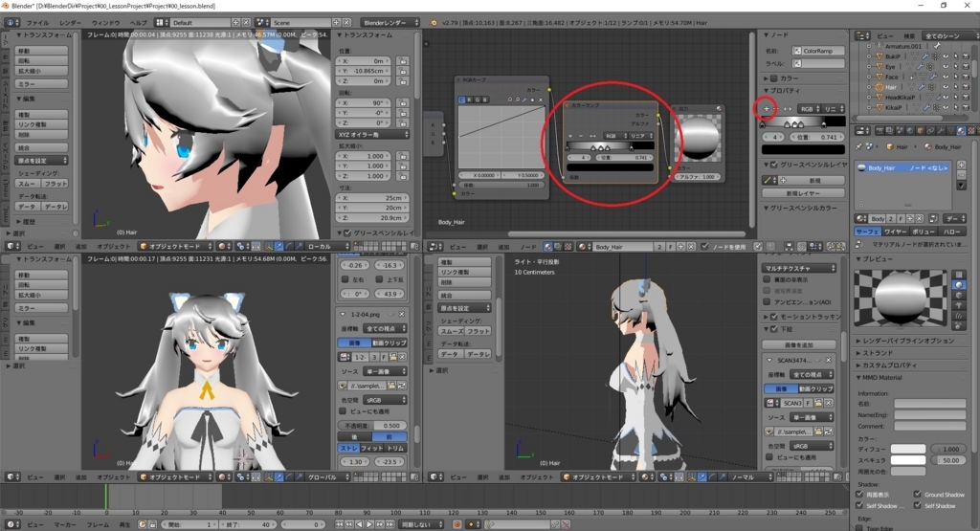The image size is (980, 531).
Task: Open the Texture properties tab icon
Action: click(971, 130)
